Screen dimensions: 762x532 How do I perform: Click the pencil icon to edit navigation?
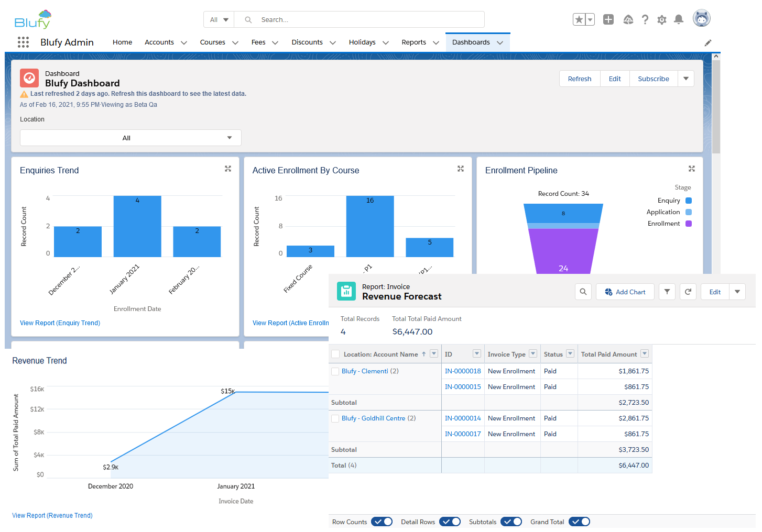[x=708, y=43]
